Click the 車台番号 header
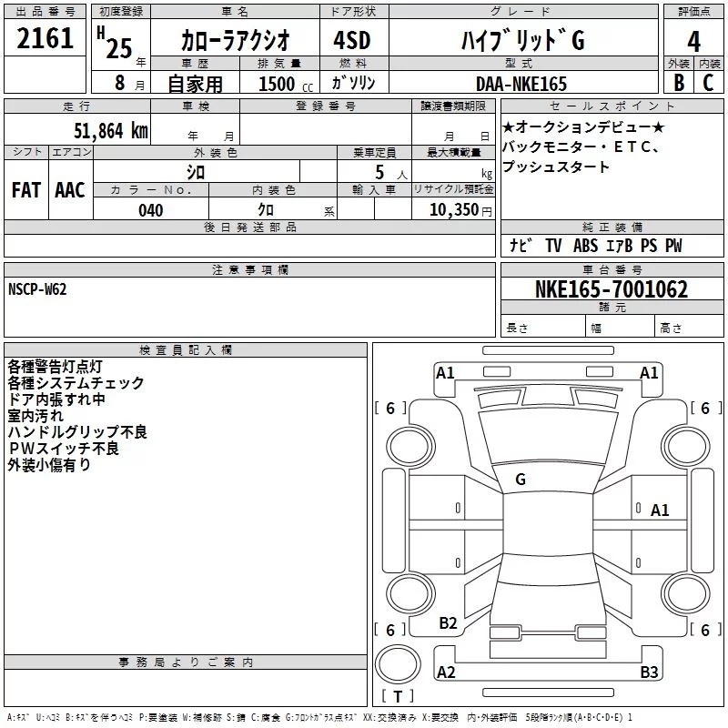The image size is (728, 728). (x=612, y=269)
